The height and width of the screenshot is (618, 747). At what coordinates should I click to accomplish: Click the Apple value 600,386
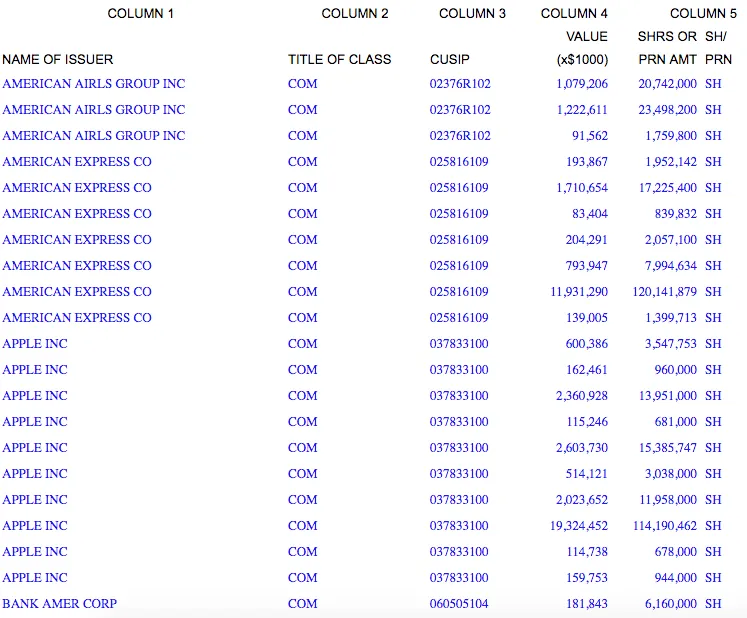[586, 344]
